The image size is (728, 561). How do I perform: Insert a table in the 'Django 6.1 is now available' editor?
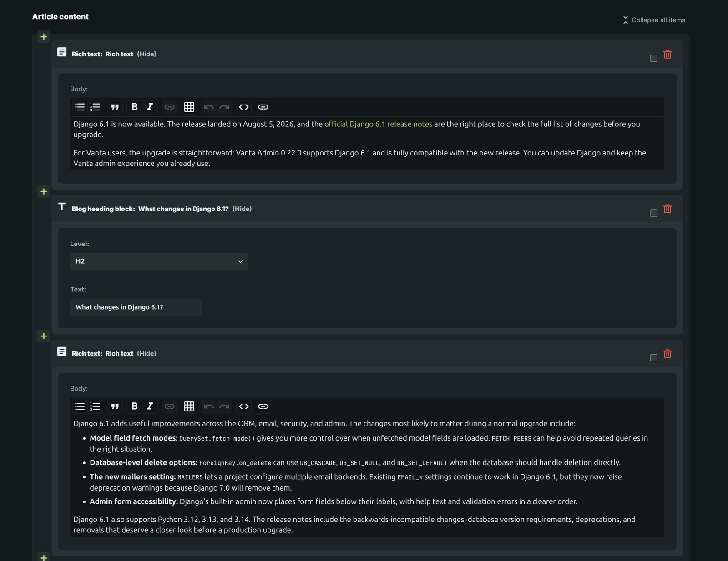[189, 107]
